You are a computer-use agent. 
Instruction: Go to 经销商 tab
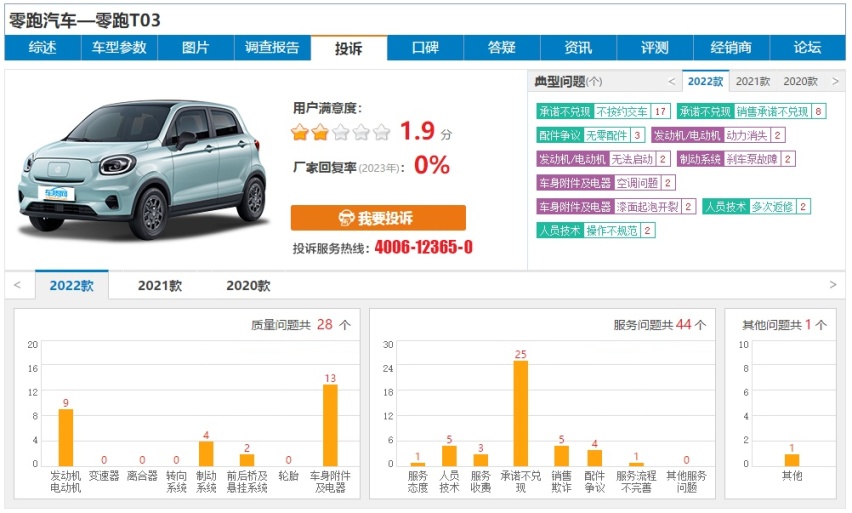pos(731,48)
